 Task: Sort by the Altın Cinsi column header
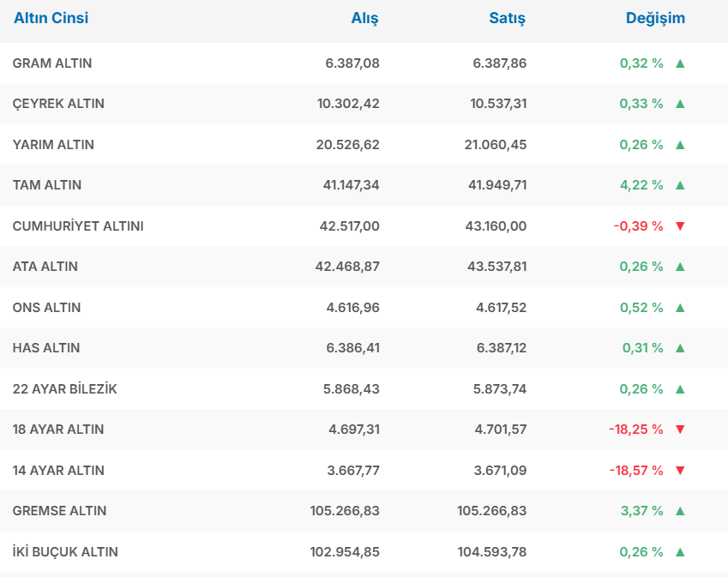point(51,18)
